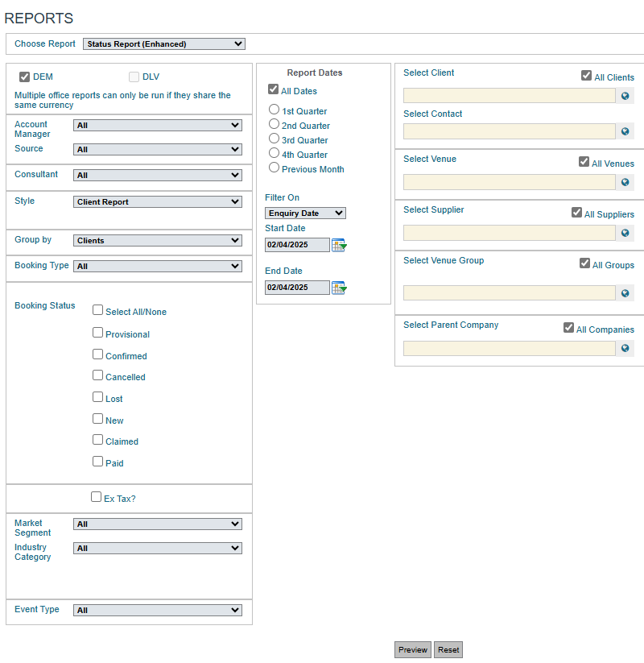The height and width of the screenshot is (663, 644).
Task: Toggle the All Suppliers checkbox
Action: 577,212
